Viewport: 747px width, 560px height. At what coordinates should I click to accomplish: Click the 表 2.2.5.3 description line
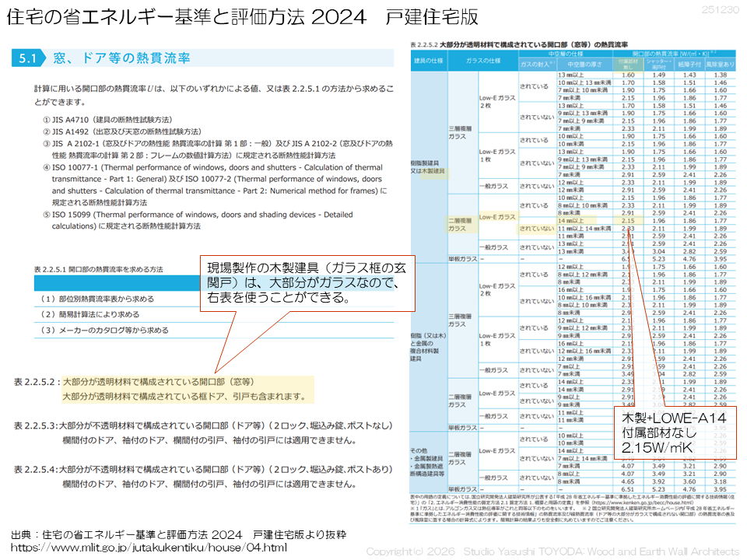click(202, 426)
